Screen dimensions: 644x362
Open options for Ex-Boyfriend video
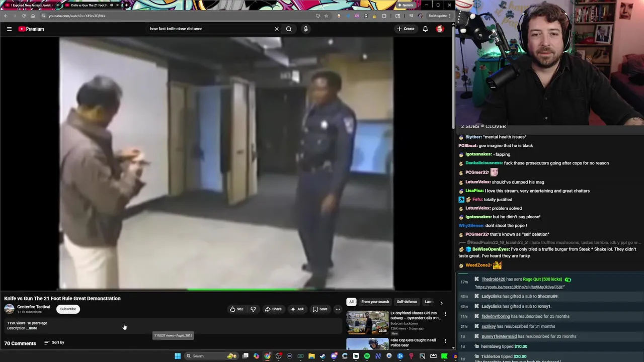[x=445, y=314]
